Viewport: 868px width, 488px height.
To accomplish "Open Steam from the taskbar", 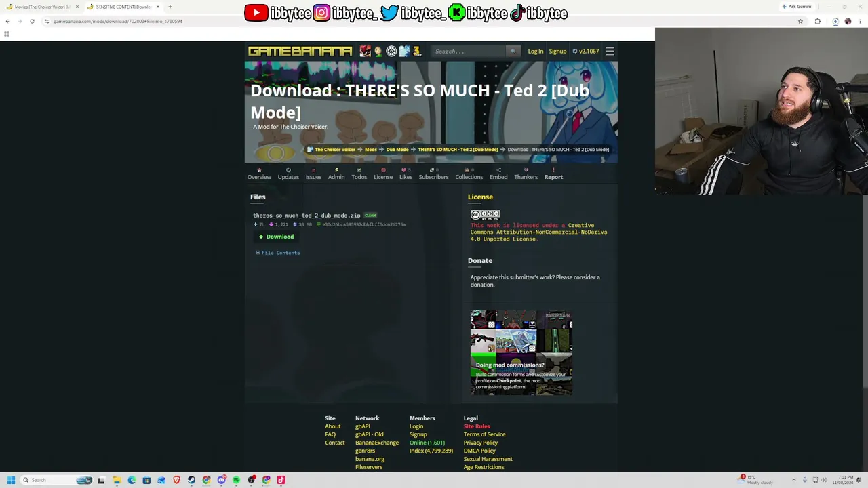I will coord(191,480).
